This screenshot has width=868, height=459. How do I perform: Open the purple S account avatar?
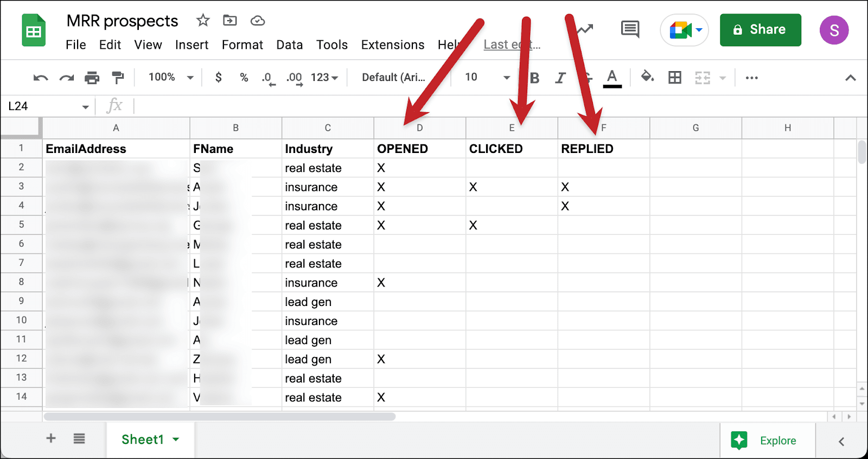coord(834,30)
